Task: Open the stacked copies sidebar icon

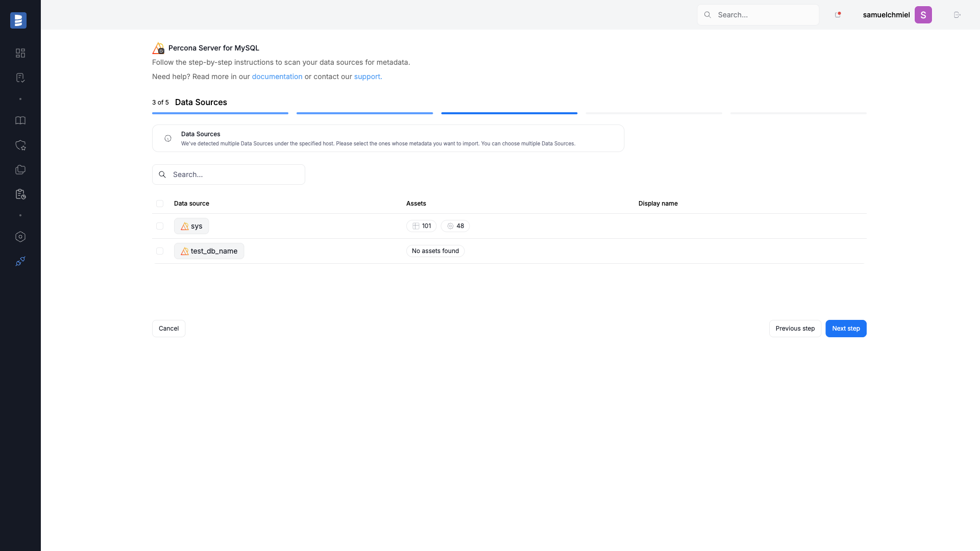Action: pos(20,169)
